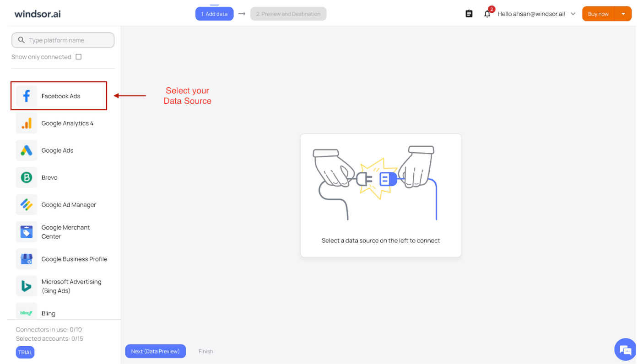Select the Microsoft Advertising Bing icon
The width and height of the screenshot is (638, 364).
(x=27, y=286)
